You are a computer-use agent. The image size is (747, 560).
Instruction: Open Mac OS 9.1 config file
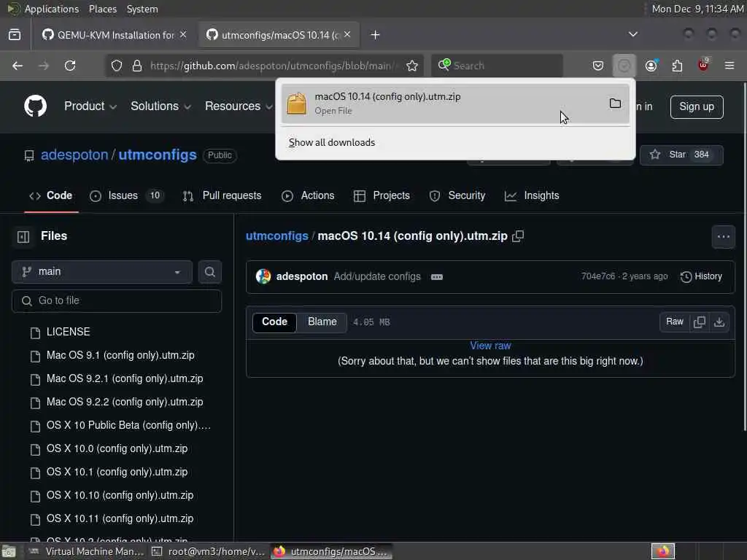[x=120, y=355]
